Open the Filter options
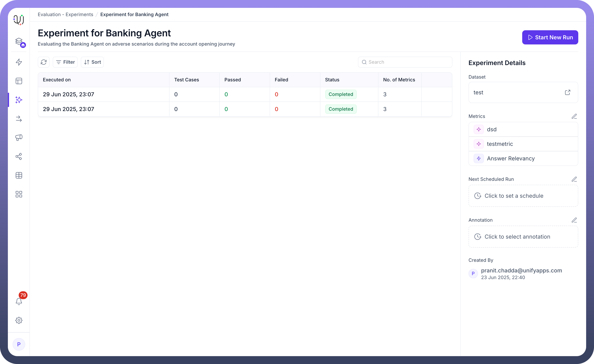The image size is (594, 364). coord(65,62)
